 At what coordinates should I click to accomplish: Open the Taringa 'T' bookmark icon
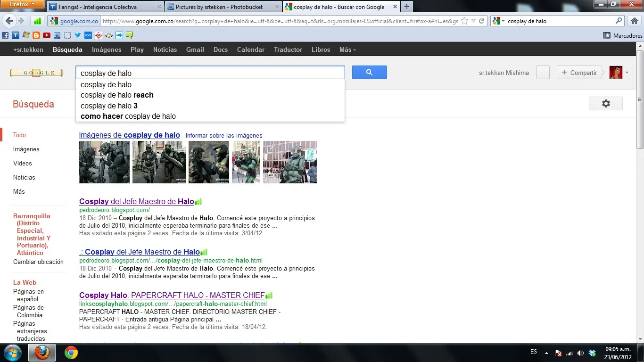[16, 35]
